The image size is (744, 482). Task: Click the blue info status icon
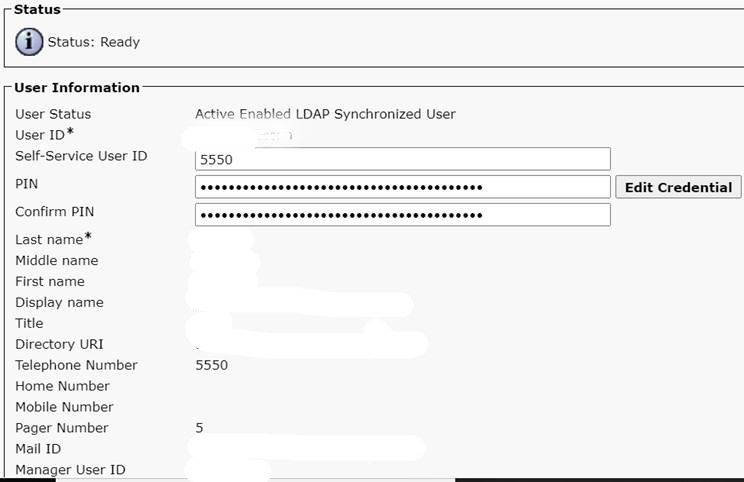coord(29,42)
